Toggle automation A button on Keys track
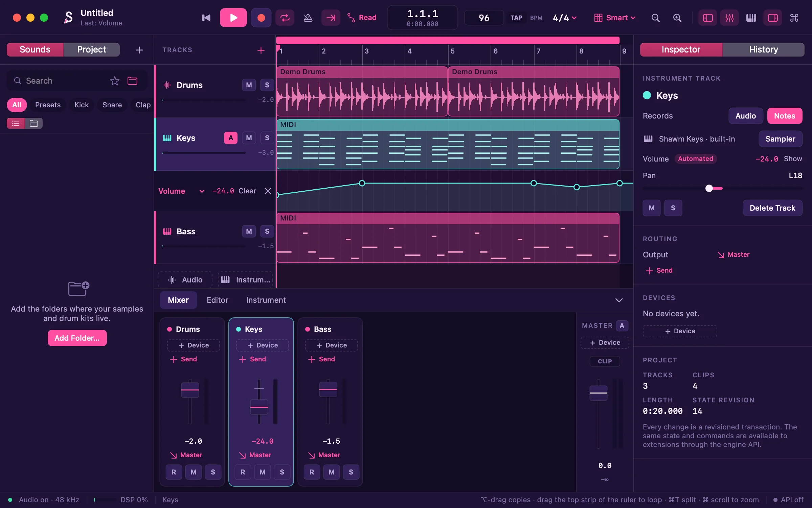812x508 pixels. [x=231, y=138]
